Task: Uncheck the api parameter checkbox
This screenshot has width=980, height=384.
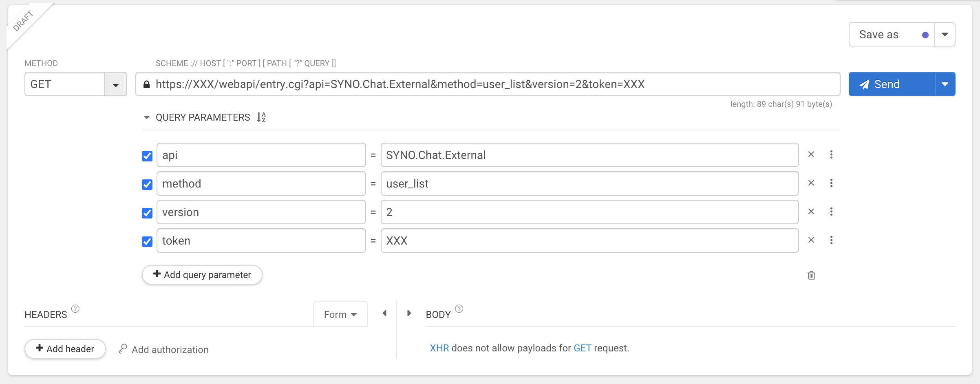Action: coord(147,156)
